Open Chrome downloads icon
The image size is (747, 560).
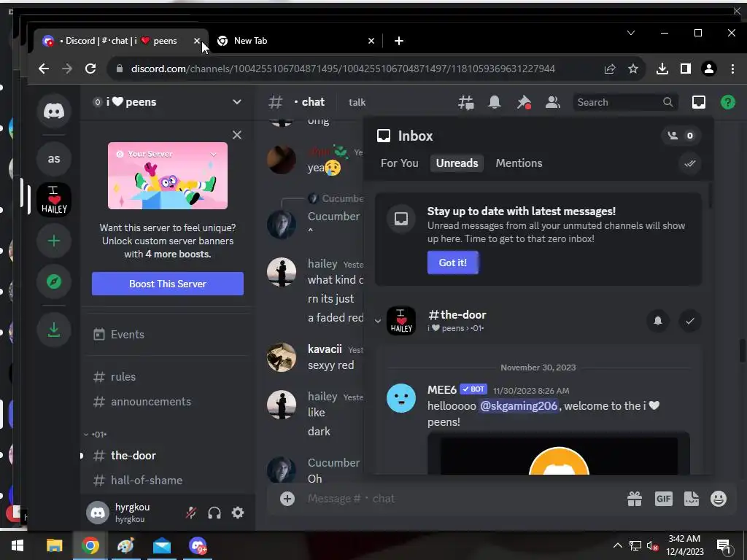[662, 69]
